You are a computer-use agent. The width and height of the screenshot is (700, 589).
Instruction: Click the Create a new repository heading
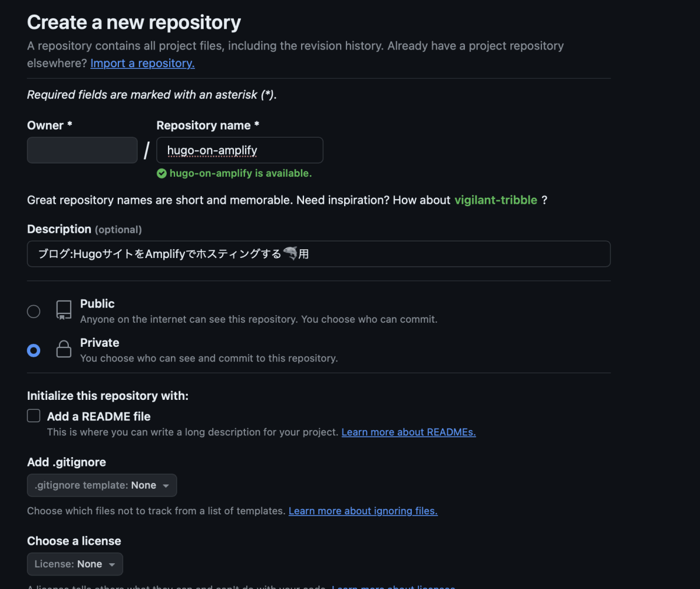pos(134,22)
